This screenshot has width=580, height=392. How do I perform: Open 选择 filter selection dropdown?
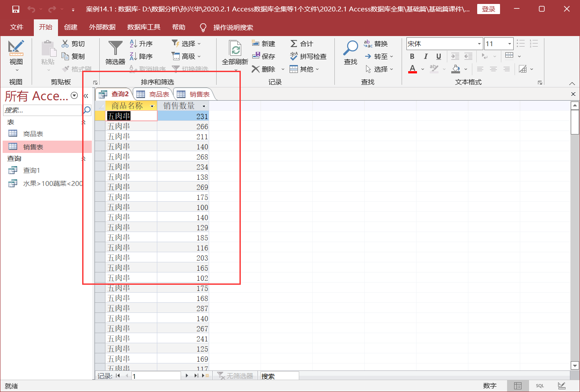[186, 44]
